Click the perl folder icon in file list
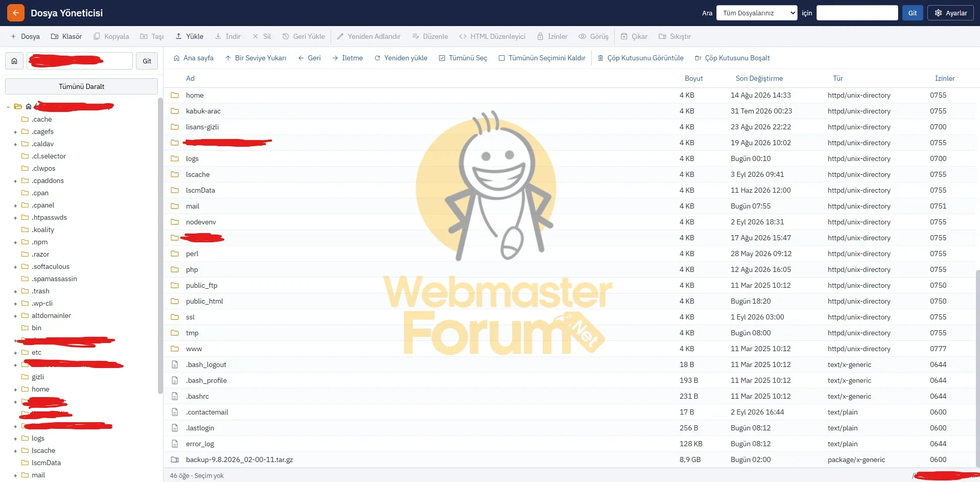This screenshot has height=482, width=980. (175, 254)
